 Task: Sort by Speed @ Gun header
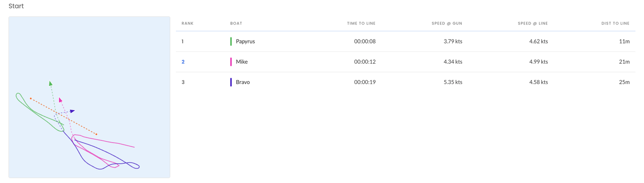(x=447, y=23)
